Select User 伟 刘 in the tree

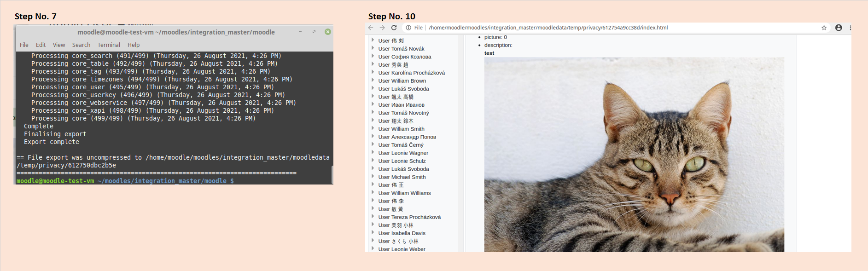[x=391, y=40]
